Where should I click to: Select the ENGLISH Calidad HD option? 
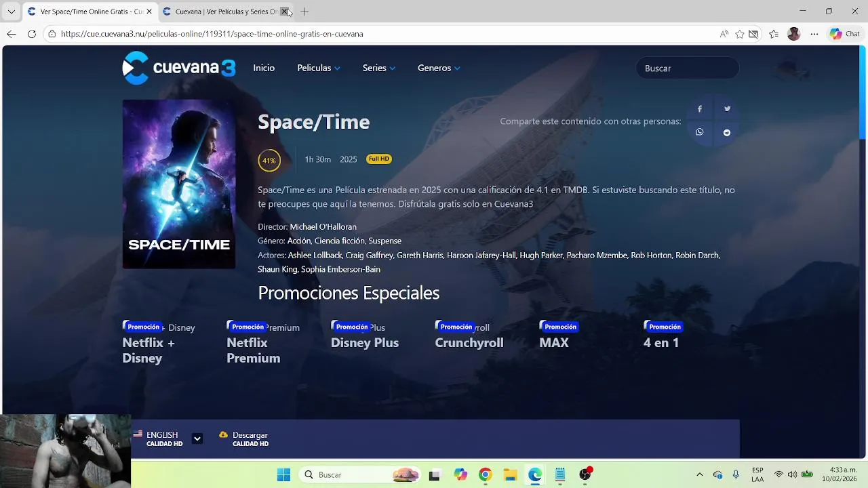coord(159,439)
